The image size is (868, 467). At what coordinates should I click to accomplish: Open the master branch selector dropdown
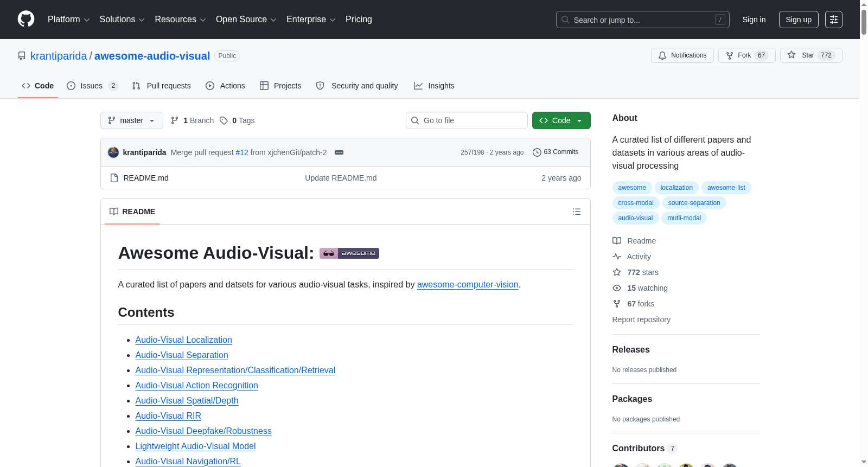(132, 120)
